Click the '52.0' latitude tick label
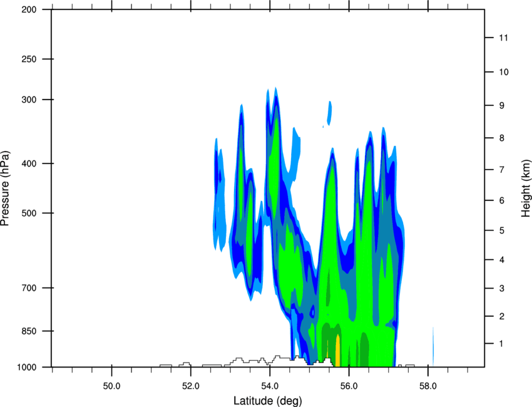The height and width of the screenshot is (407, 532). click(191, 386)
